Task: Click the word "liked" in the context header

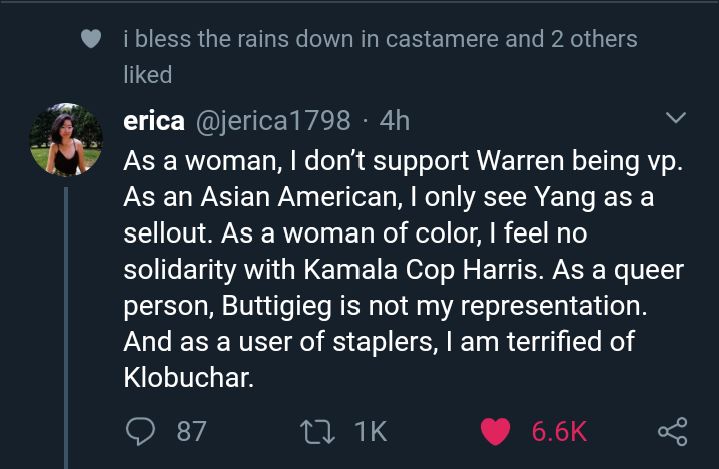Action: point(147,75)
